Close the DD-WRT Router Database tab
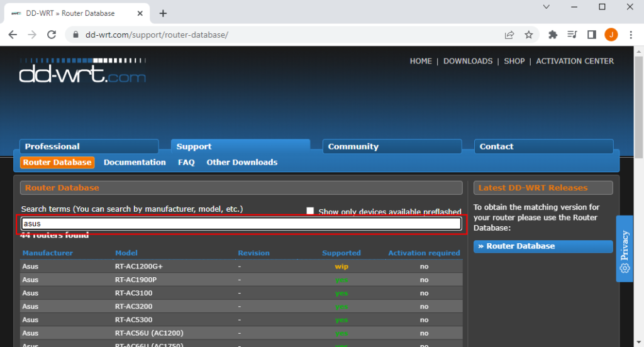The width and height of the screenshot is (644, 347). (140, 13)
